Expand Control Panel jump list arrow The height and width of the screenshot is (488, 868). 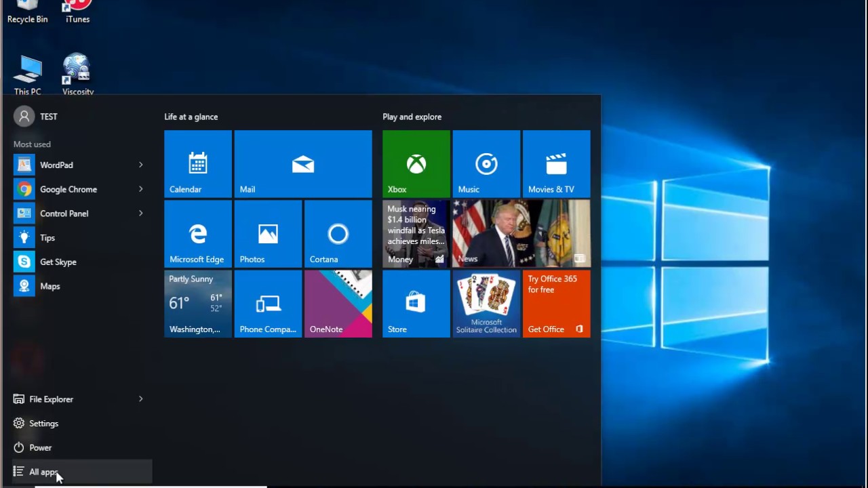tap(141, 213)
